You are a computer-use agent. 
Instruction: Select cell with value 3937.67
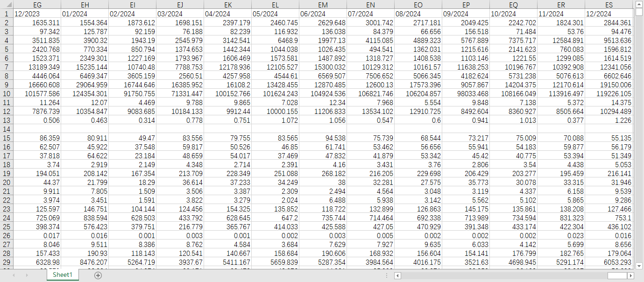[180, 262]
